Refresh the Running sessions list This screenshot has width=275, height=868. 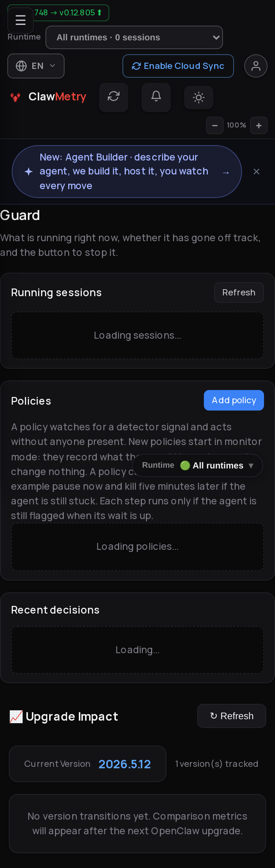coord(239,293)
